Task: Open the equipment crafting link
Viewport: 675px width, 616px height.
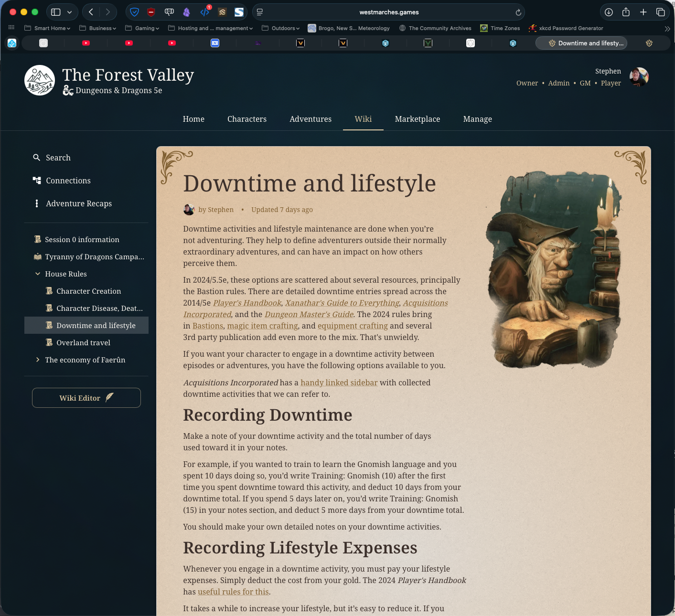Action: click(x=353, y=326)
